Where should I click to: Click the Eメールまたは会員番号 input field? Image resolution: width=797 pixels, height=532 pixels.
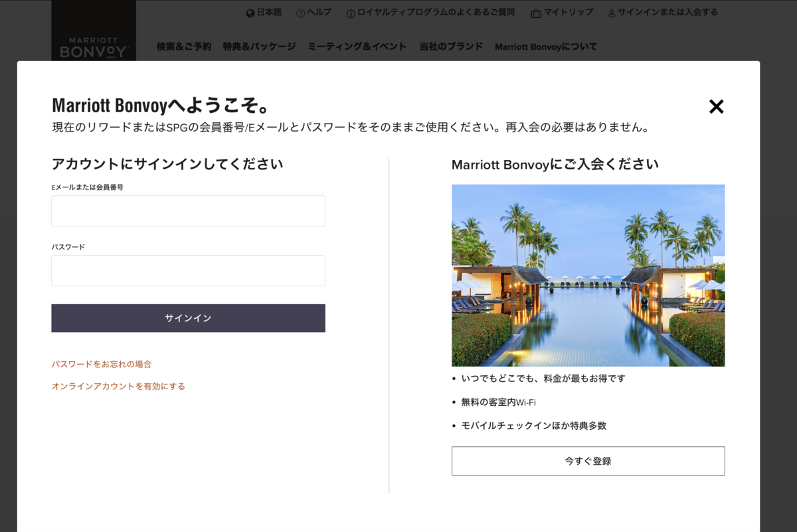pyautogui.click(x=188, y=211)
